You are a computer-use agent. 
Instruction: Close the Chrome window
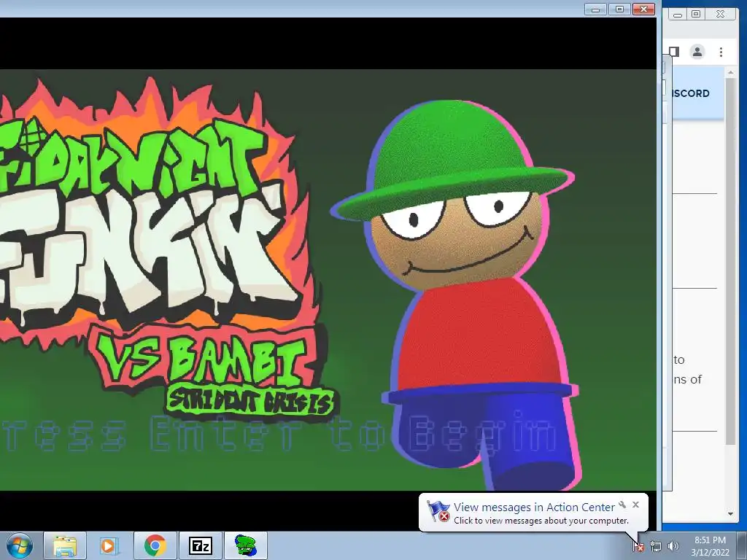(720, 14)
